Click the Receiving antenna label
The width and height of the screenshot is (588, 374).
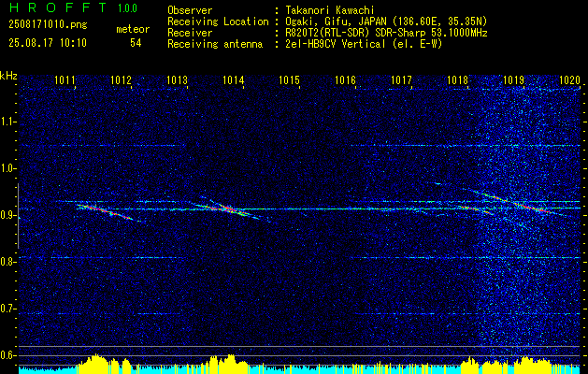[215, 44]
